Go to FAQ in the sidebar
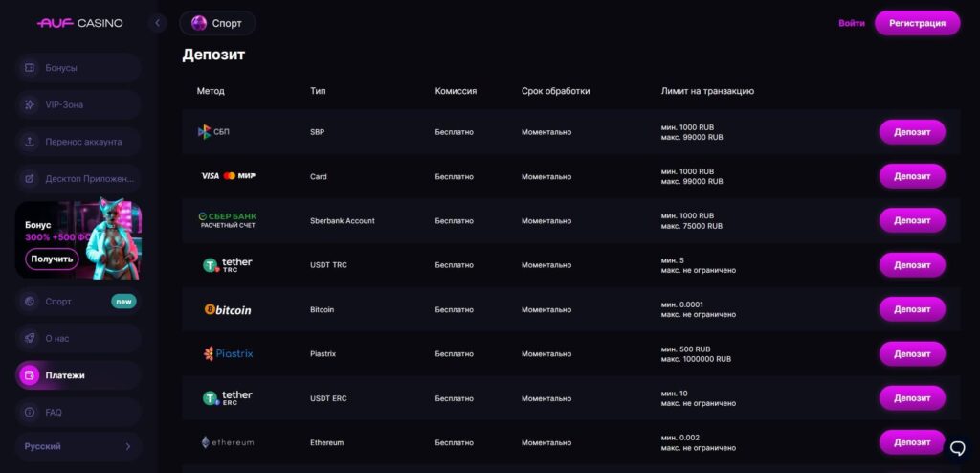This screenshot has width=980, height=473. tap(78, 413)
